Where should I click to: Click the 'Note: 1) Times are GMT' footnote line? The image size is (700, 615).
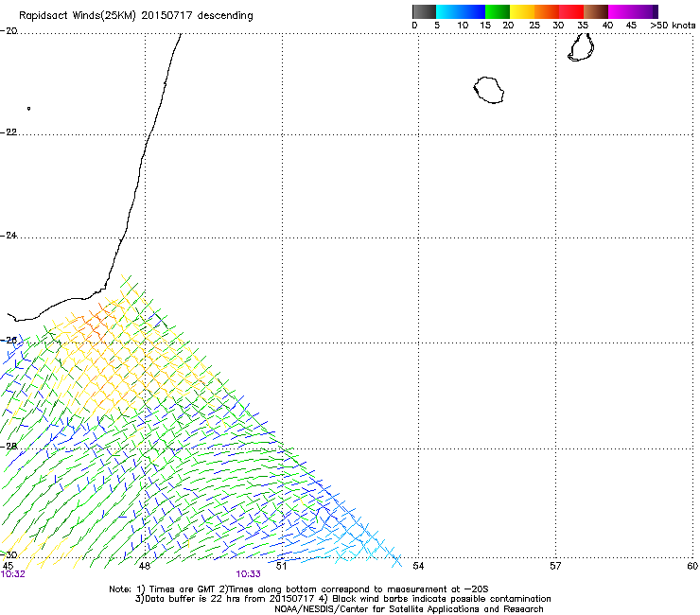(299, 589)
